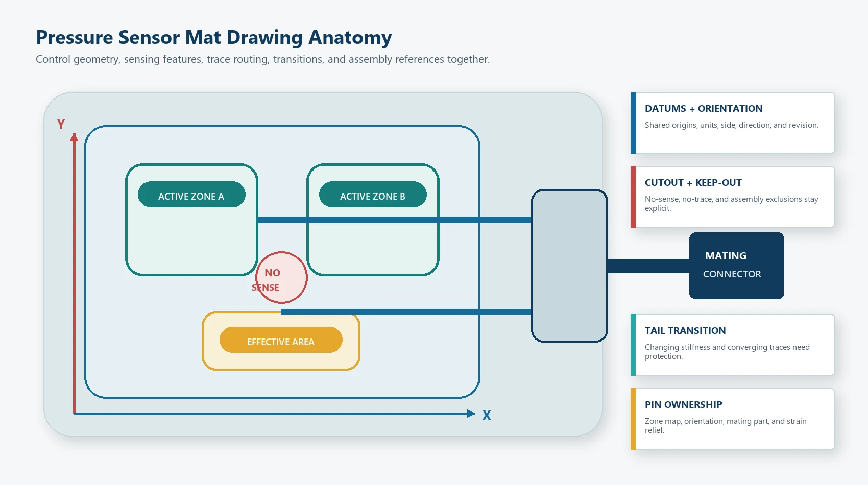The width and height of the screenshot is (868, 485).
Task: Click the gray tail transition block
Action: pyautogui.click(x=569, y=265)
